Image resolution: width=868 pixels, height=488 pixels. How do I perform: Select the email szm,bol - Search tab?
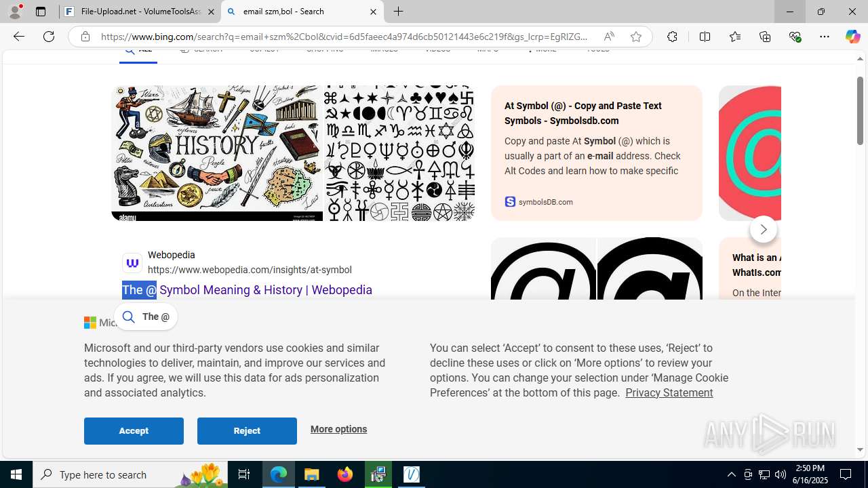[x=302, y=12]
